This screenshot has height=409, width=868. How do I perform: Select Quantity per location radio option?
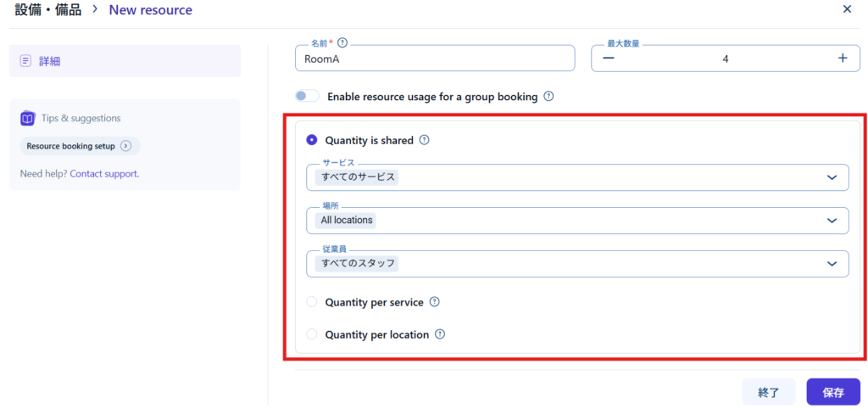click(x=312, y=334)
